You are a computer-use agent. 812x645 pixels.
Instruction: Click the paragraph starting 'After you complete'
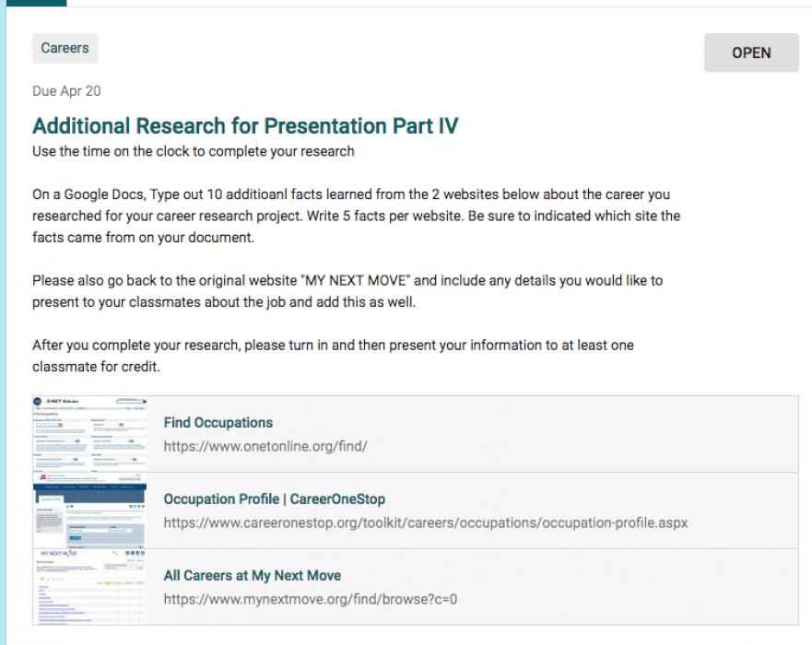[x=332, y=355]
